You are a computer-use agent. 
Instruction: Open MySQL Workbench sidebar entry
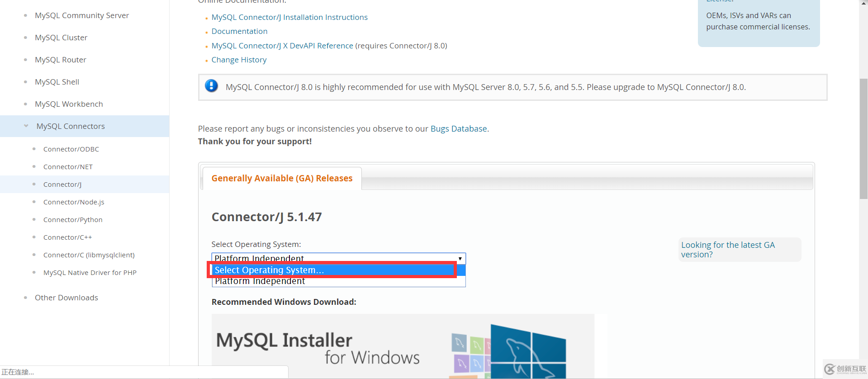[69, 104]
